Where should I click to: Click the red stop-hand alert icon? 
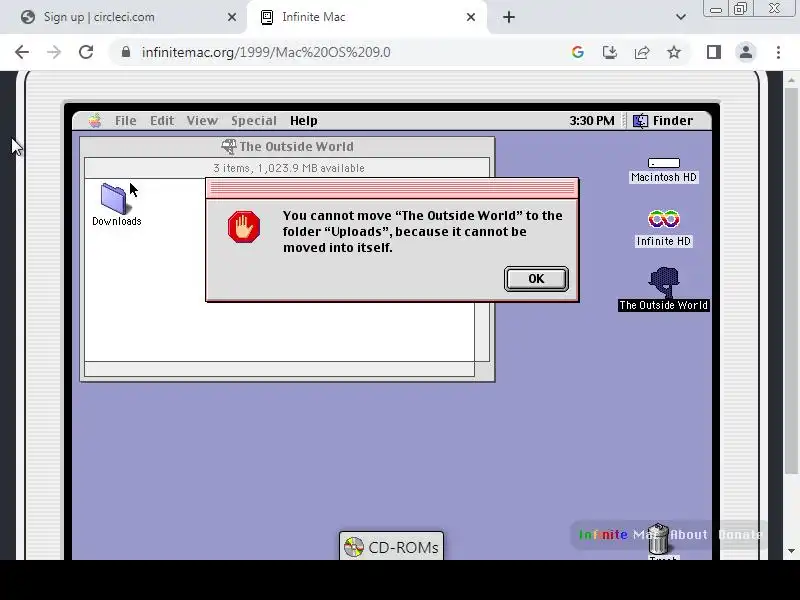tap(244, 227)
